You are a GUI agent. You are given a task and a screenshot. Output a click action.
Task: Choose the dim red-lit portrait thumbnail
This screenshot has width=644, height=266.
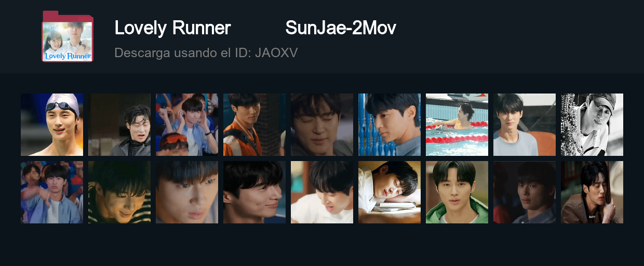point(525,192)
